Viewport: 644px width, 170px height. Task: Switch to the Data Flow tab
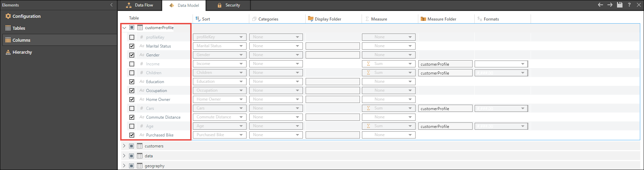click(x=140, y=5)
